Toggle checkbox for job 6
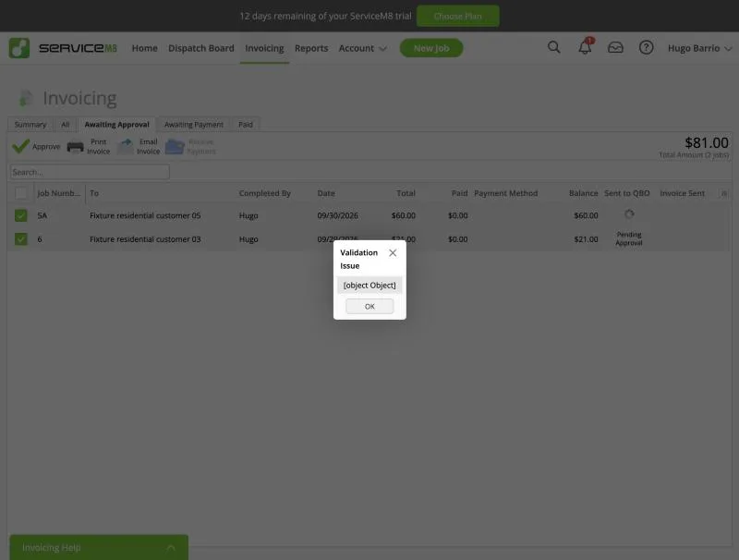Image resolution: width=739 pixels, height=560 pixels. click(20, 239)
